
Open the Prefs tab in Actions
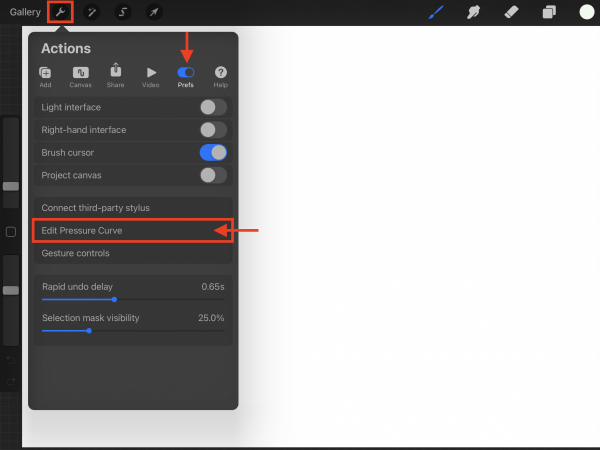(186, 77)
